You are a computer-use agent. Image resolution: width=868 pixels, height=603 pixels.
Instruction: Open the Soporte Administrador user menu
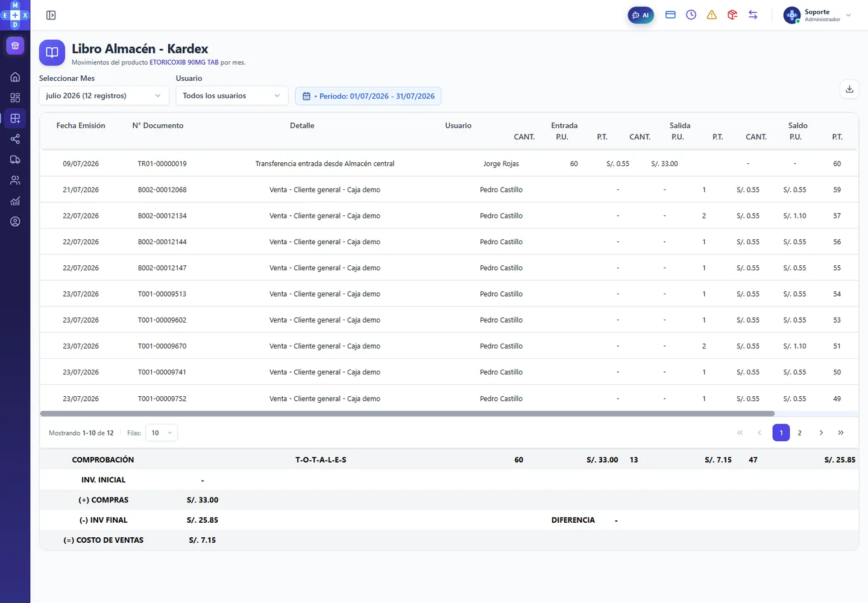pyautogui.click(x=818, y=15)
